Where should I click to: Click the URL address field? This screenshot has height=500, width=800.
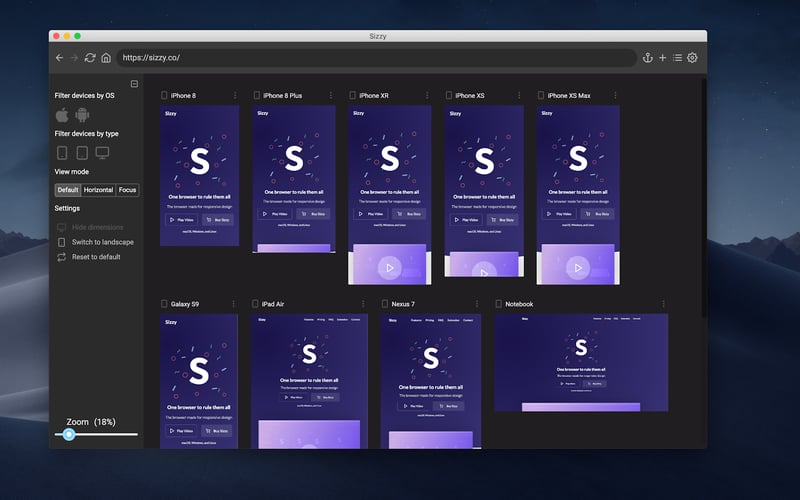tap(377, 58)
